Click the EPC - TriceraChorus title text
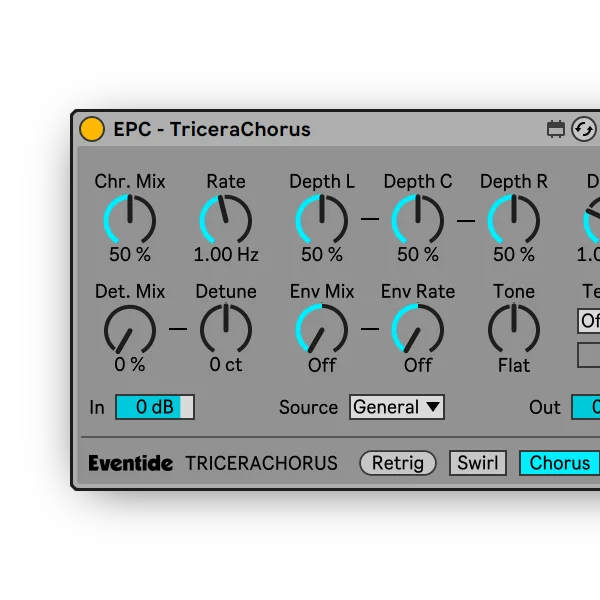The image size is (600, 600). (x=212, y=129)
